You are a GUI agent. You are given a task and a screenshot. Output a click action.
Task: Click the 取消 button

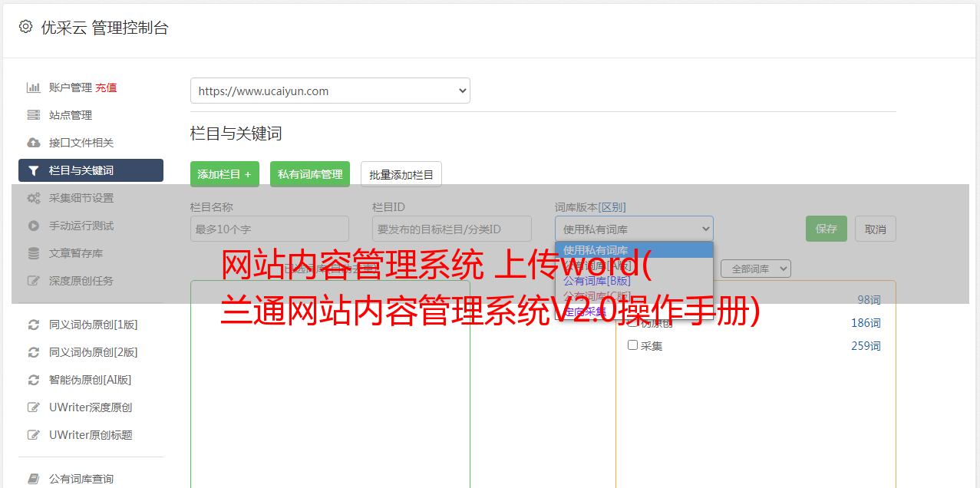(x=876, y=229)
